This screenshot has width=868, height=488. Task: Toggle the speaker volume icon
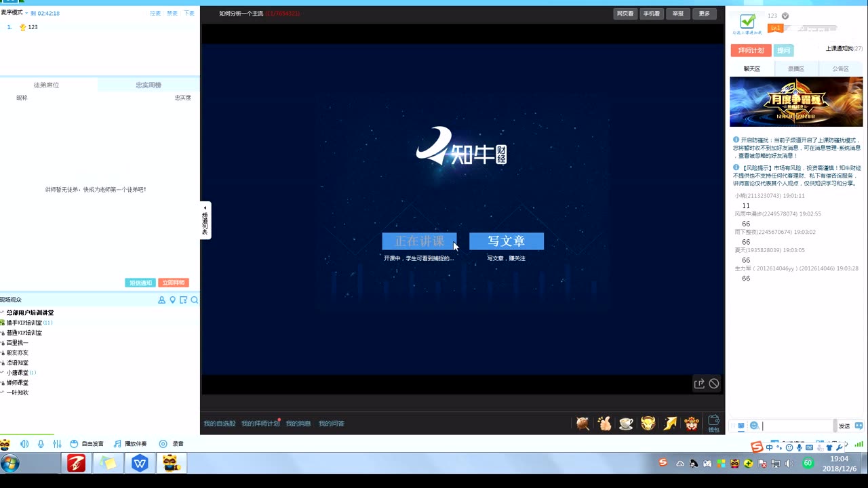point(24,444)
